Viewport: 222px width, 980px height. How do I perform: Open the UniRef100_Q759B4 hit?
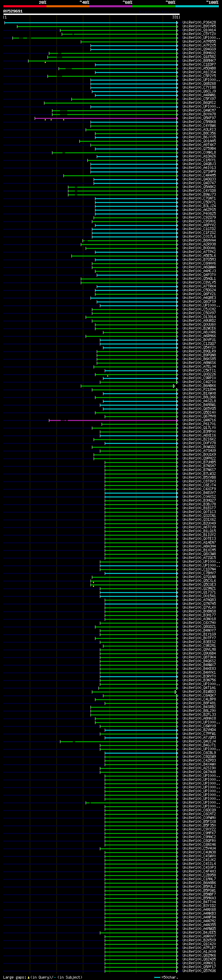[x=199, y=148]
